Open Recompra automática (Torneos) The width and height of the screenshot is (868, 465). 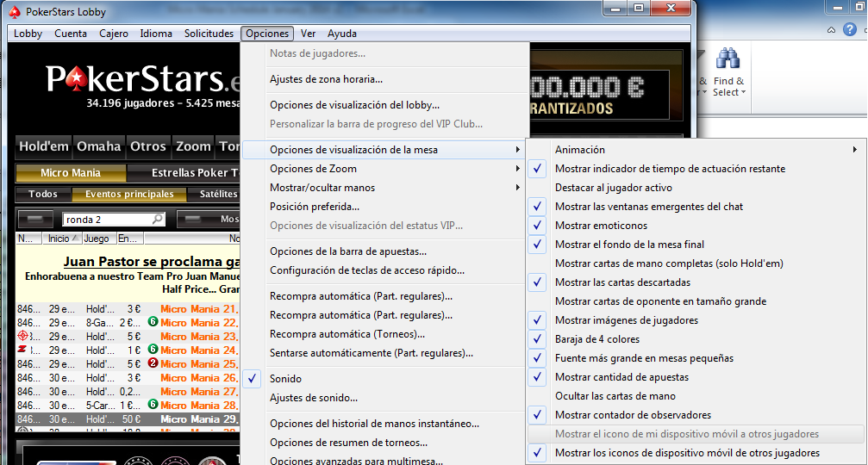(384, 334)
